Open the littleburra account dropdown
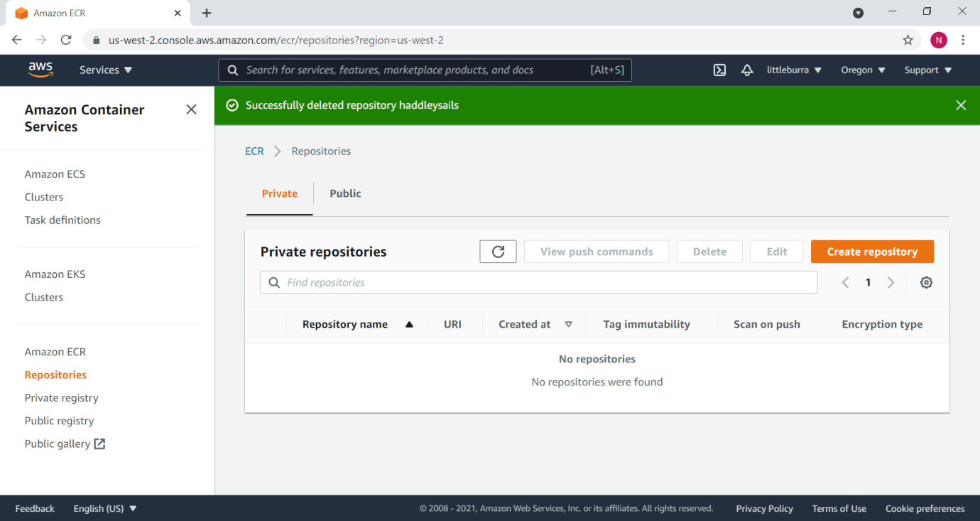980x521 pixels. coord(794,70)
